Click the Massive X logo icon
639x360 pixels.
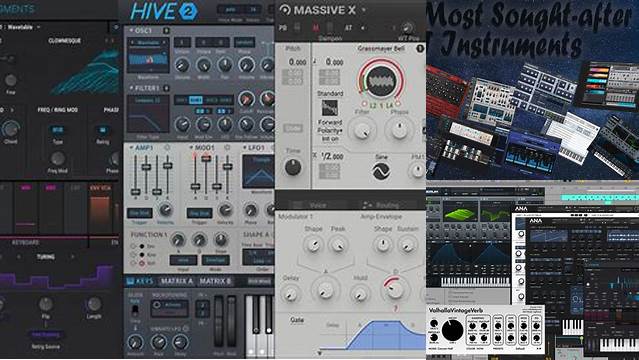click(284, 10)
